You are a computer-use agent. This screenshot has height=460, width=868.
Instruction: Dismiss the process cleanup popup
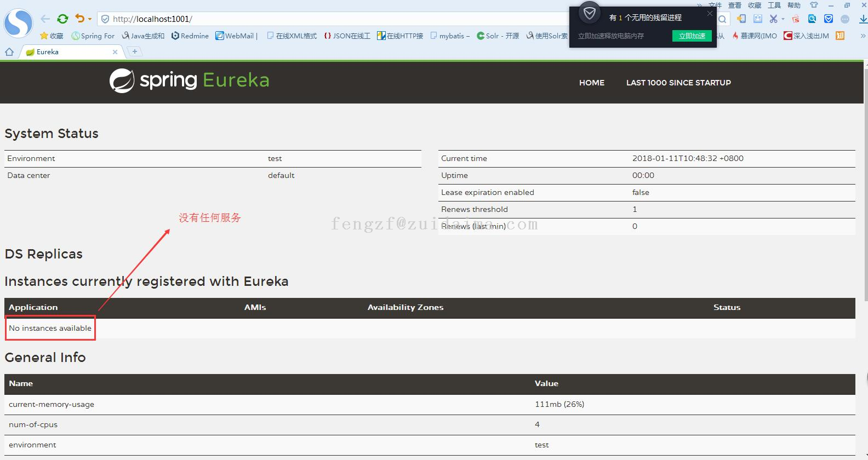pos(710,13)
